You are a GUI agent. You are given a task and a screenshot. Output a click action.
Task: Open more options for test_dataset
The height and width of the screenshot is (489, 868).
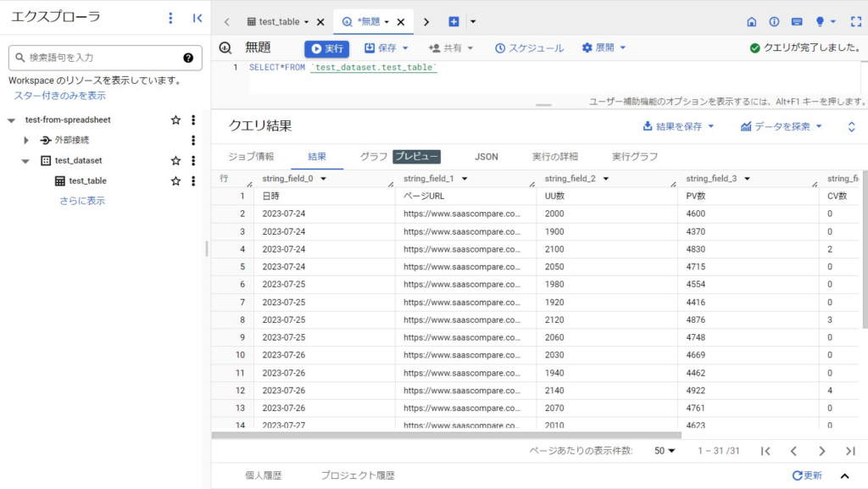coord(193,160)
